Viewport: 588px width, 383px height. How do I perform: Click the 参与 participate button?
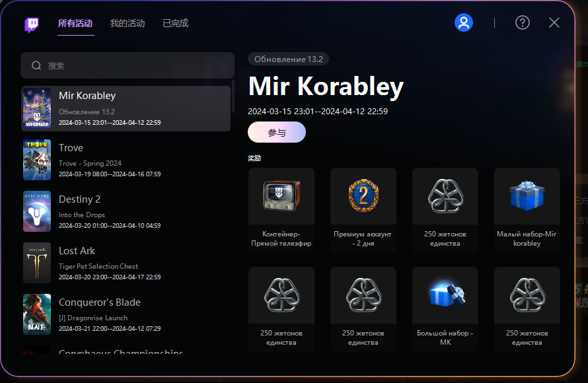click(x=277, y=132)
